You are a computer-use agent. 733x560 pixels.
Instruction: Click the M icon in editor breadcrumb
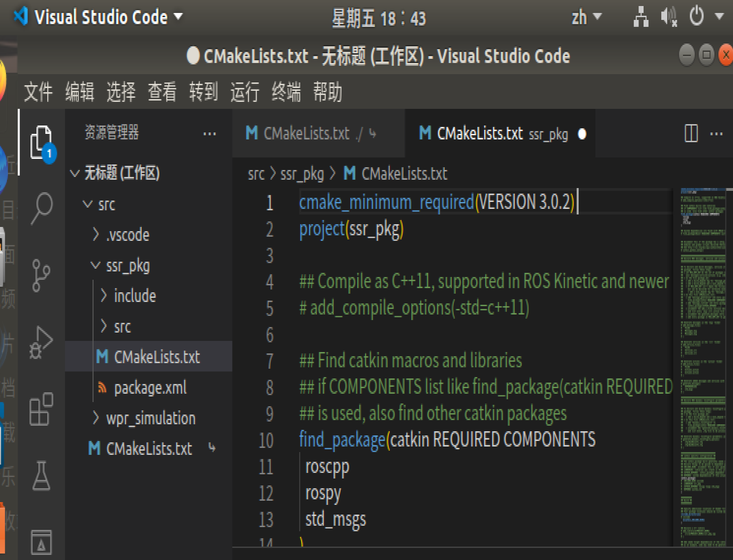coord(350,173)
